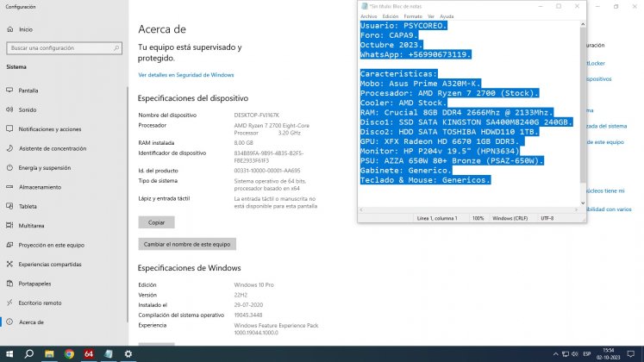Open Edición menu in Bloc de notas
The width and height of the screenshot is (644, 362).
click(391, 16)
